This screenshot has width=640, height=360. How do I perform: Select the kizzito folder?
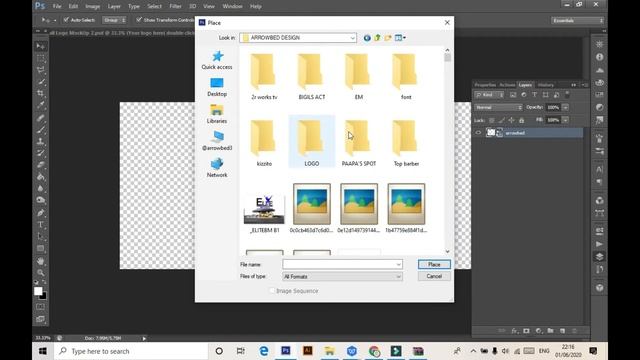click(x=264, y=142)
